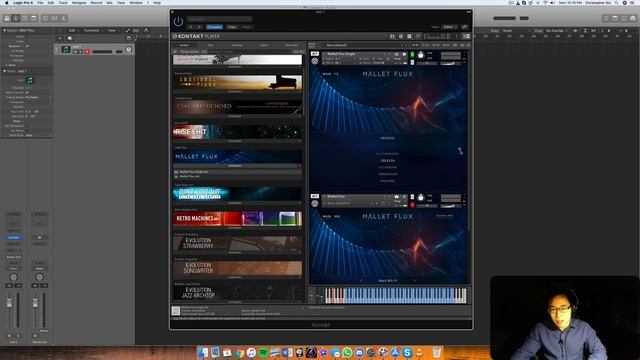The height and width of the screenshot is (360, 640).
Task: Toggle Kontakt rack view icon
Action: click(409, 36)
